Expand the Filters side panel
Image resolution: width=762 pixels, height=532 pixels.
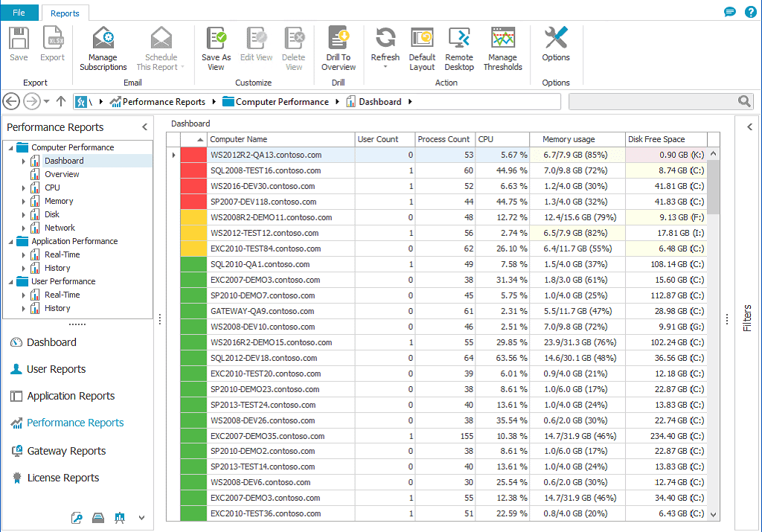tap(749, 126)
